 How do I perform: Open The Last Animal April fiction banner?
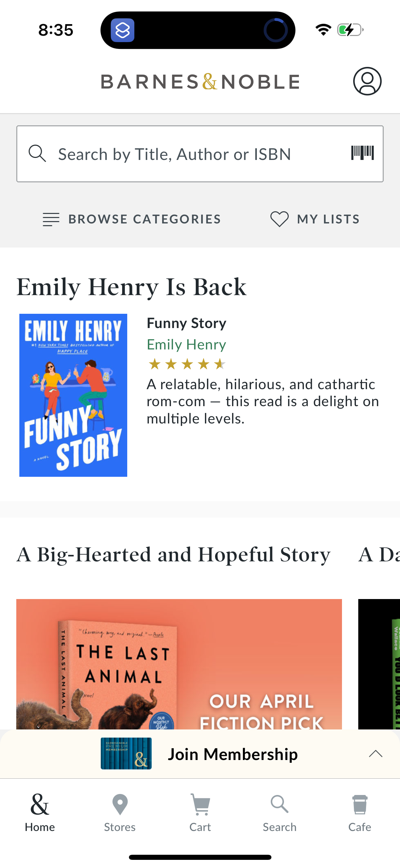tap(179, 664)
